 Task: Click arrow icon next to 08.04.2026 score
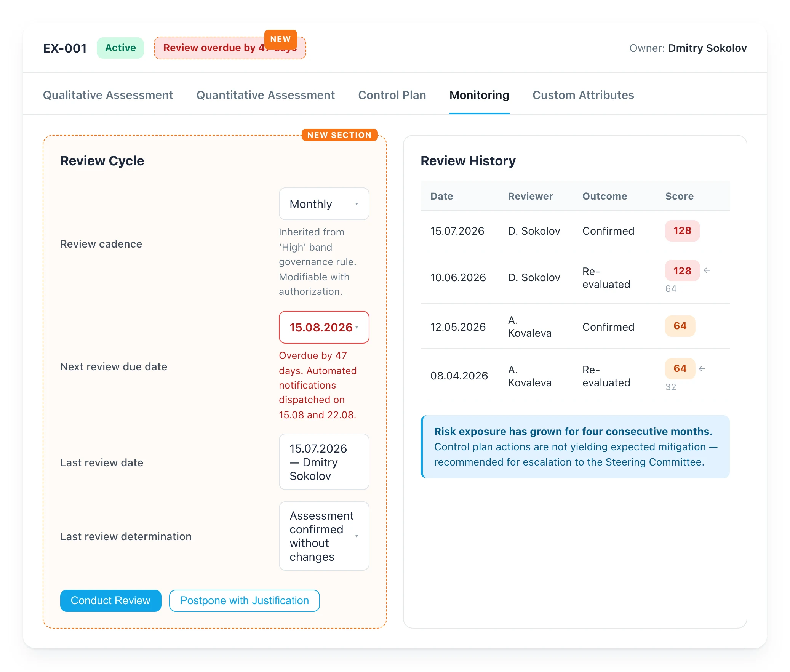click(702, 368)
